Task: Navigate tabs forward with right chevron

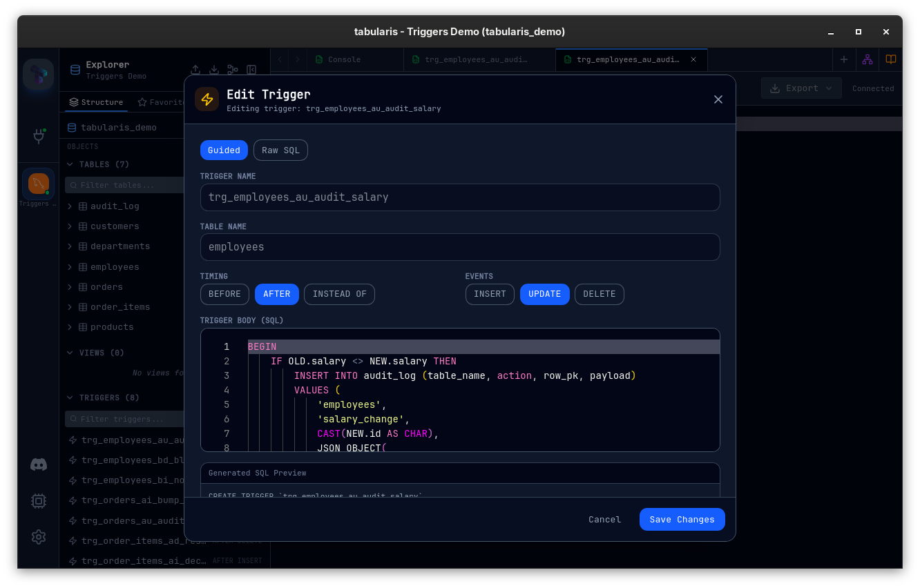Action: [x=298, y=59]
